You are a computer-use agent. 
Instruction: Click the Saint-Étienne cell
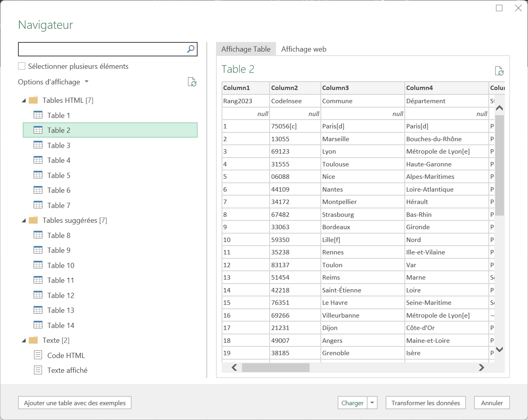pyautogui.click(x=362, y=290)
